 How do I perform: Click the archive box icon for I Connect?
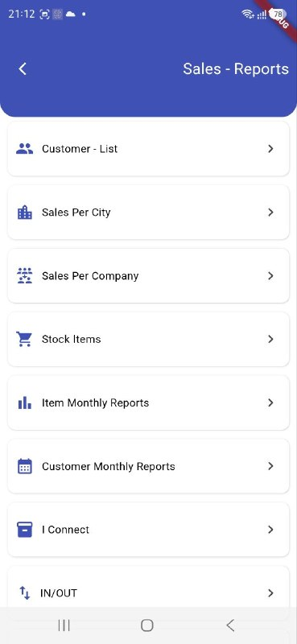25,530
